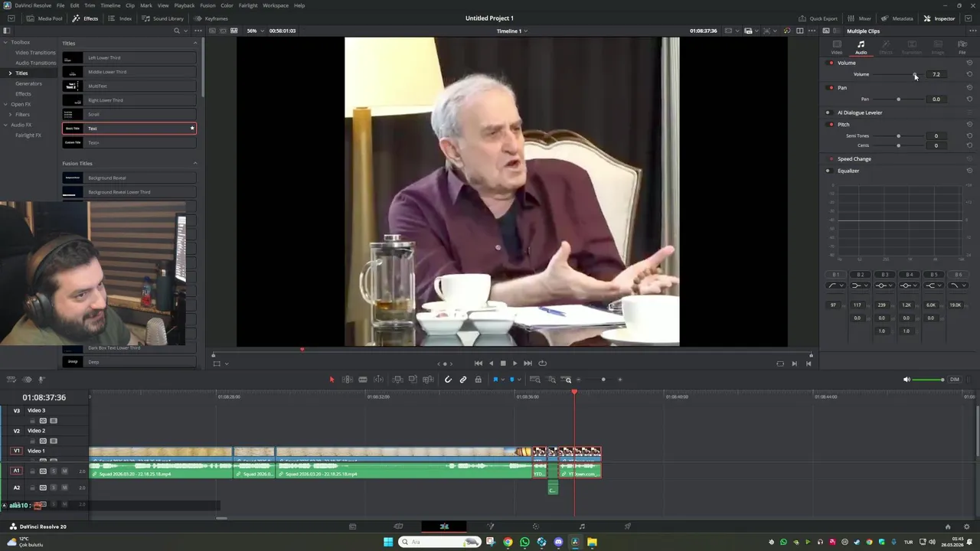Open the Mixer panel

pos(860,18)
